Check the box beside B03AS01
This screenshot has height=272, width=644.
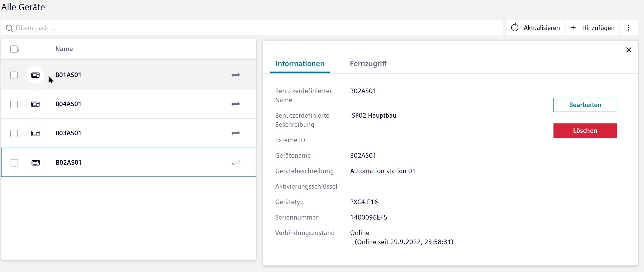click(14, 133)
